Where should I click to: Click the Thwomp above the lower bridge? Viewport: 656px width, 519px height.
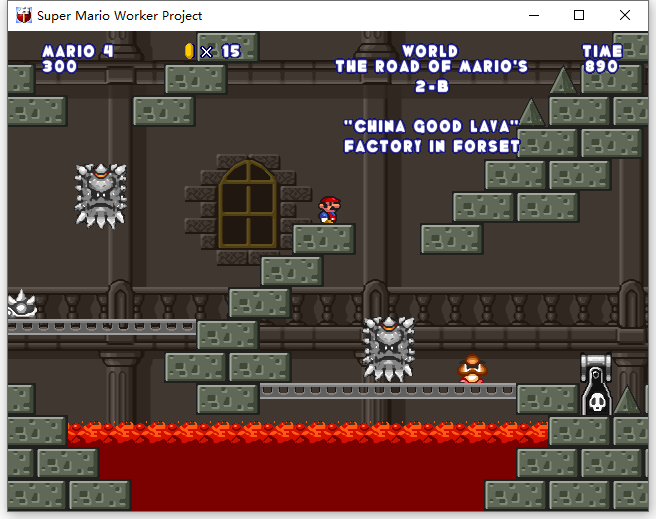[x=389, y=349]
